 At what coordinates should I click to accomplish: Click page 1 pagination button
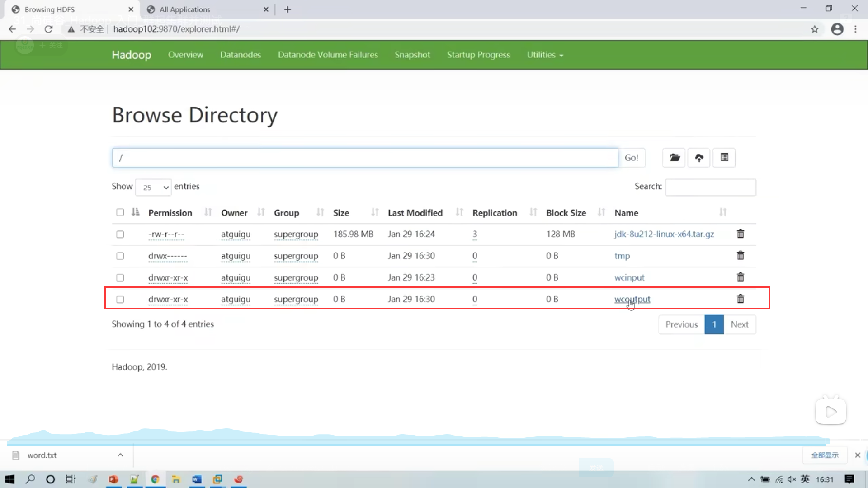714,324
